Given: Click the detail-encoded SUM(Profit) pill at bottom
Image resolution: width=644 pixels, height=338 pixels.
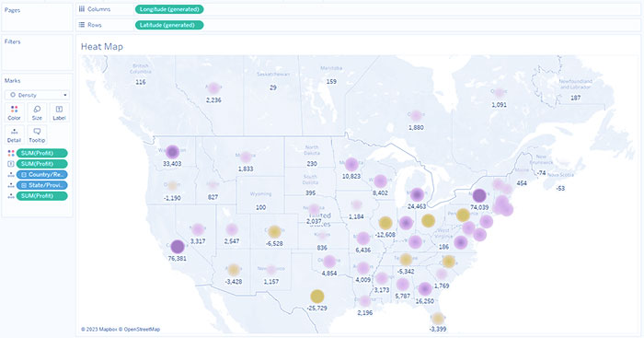Looking at the screenshot, I should pos(42,196).
